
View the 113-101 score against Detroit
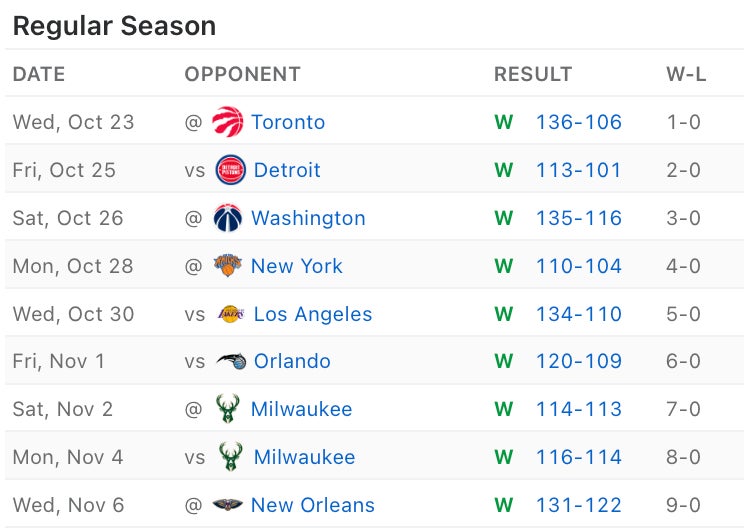click(579, 170)
